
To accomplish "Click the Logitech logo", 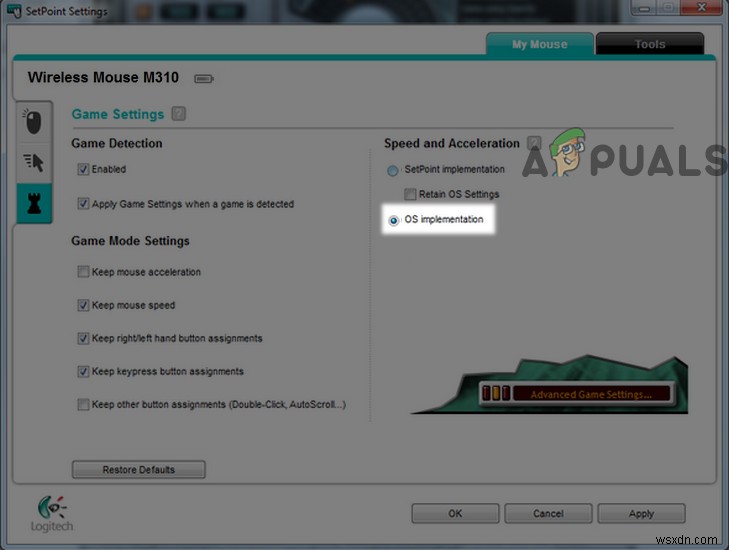I will 52,514.
